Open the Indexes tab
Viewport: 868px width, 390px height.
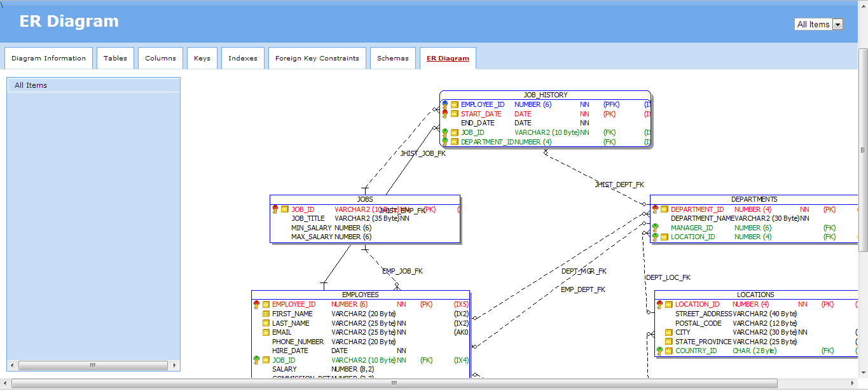[243, 59]
